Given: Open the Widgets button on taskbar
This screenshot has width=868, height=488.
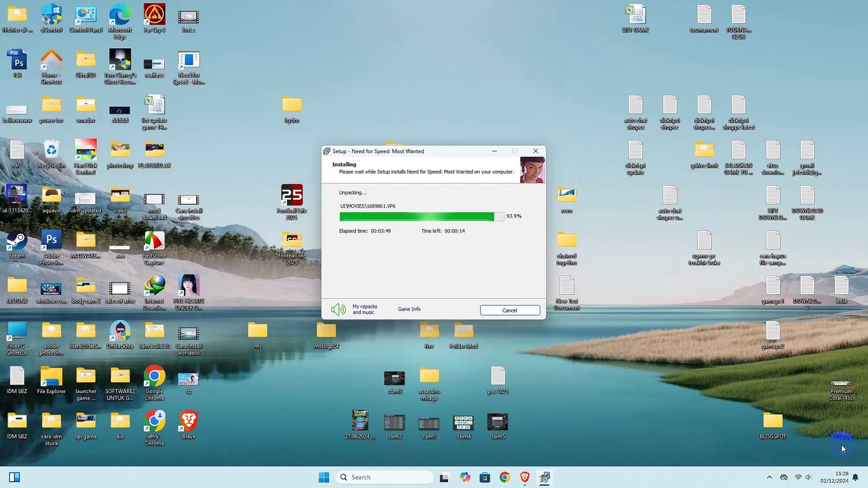Looking at the screenshot, I should (x=14, y=477).
